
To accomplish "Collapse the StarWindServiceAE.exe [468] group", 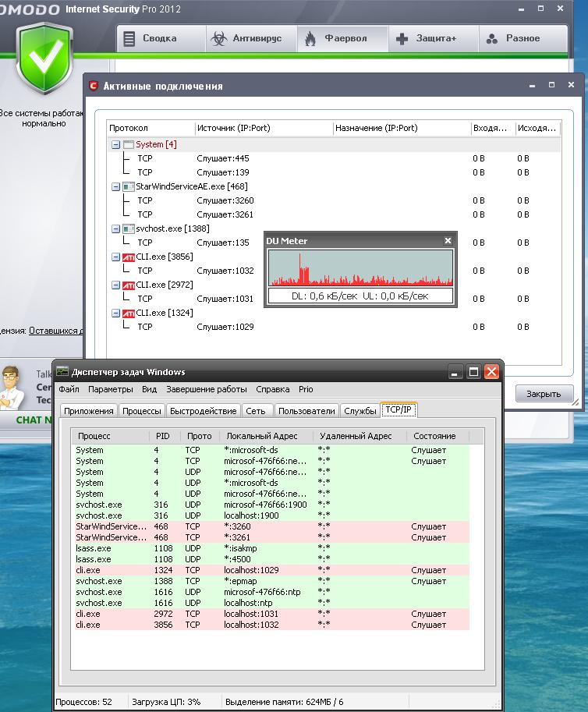I will [x=115, y=186].
